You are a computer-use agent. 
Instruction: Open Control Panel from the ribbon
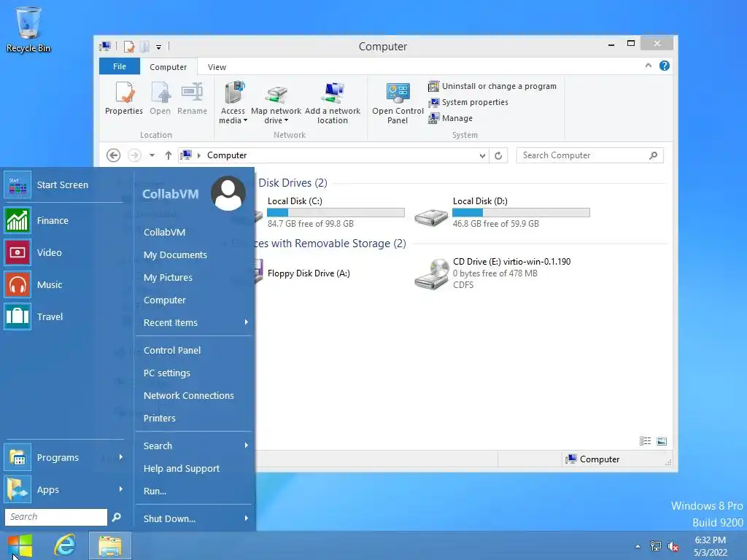tap(398, 102)
